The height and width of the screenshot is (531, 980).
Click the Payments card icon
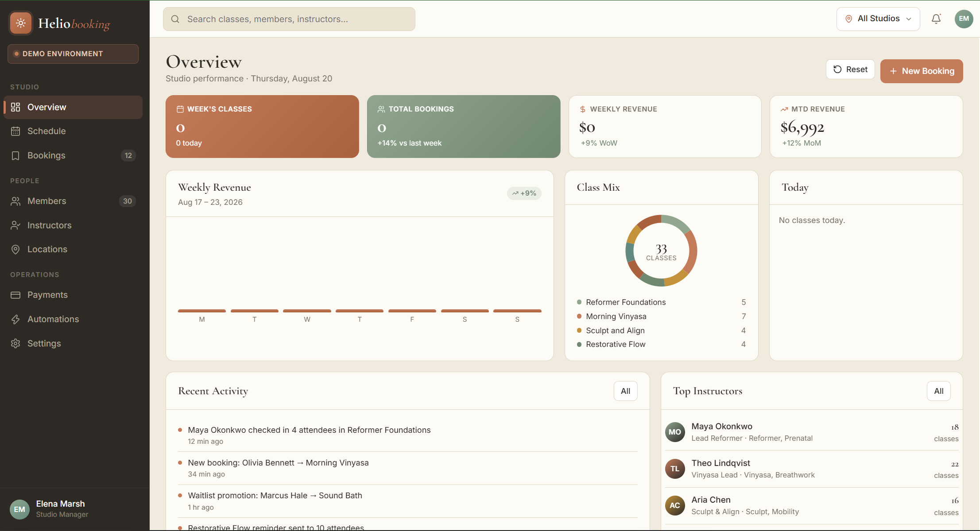click(x=15, y=295)
